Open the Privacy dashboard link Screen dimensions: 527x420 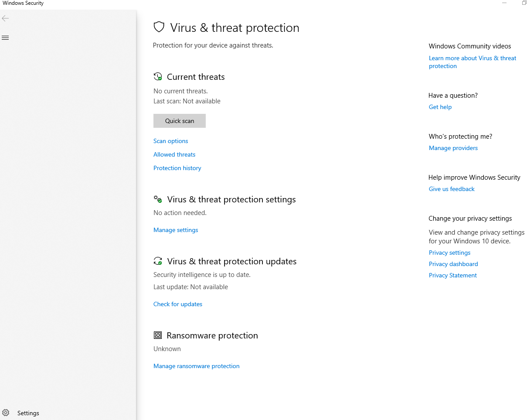tap(453, 264)
